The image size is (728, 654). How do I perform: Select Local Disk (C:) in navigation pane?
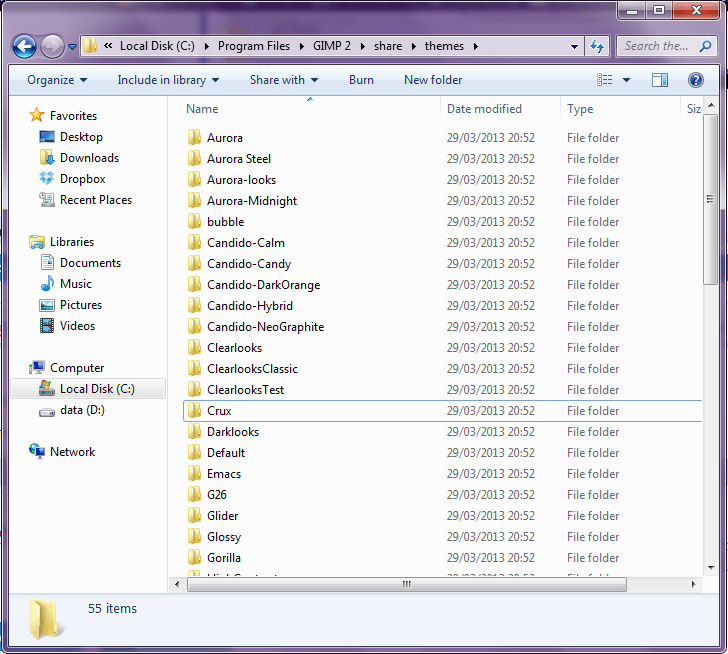96,389
